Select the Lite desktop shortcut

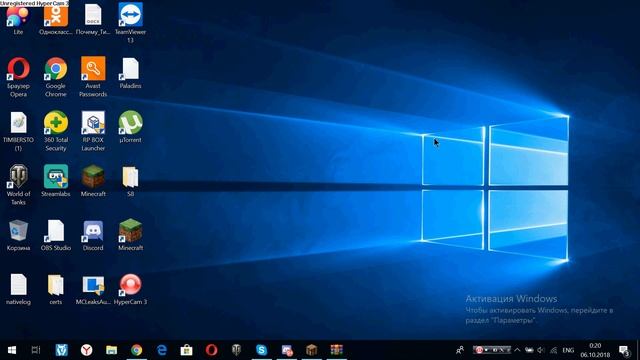(18, 19)
